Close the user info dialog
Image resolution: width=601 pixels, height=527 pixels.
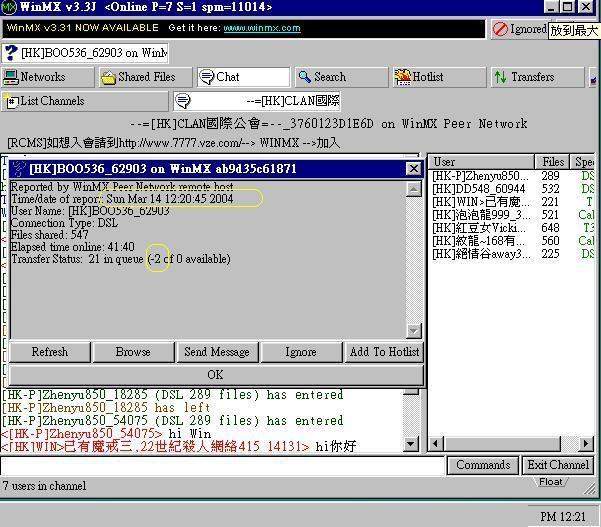coord(414,169)
